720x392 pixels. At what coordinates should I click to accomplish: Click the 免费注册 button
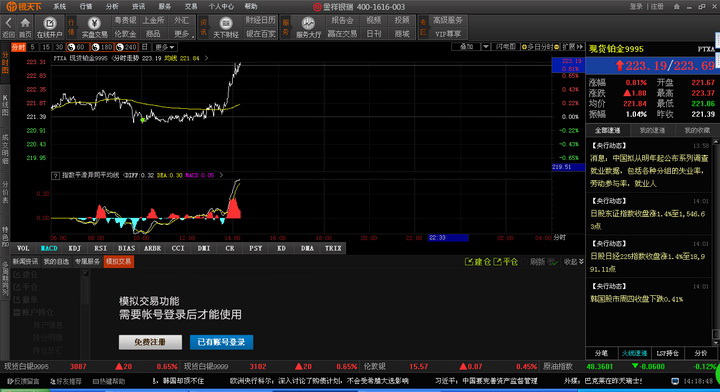150,342
